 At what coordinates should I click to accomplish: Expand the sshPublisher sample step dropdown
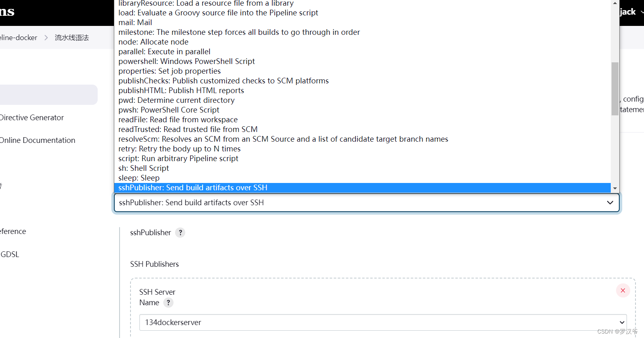[366, 202]
